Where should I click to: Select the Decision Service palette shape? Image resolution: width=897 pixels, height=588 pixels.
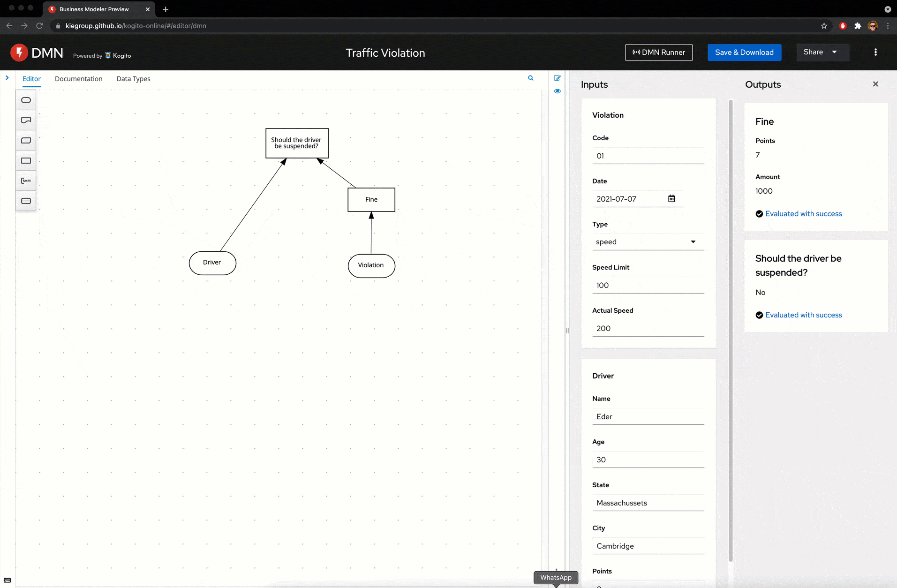[x=26, y=201]
